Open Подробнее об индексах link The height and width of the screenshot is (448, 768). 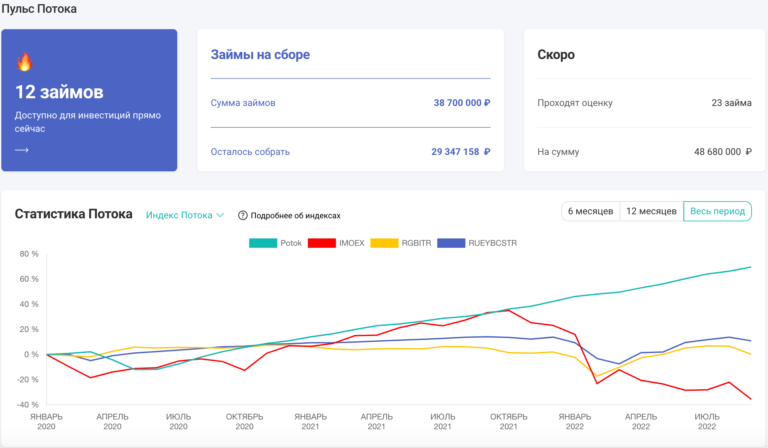[295, 215]
